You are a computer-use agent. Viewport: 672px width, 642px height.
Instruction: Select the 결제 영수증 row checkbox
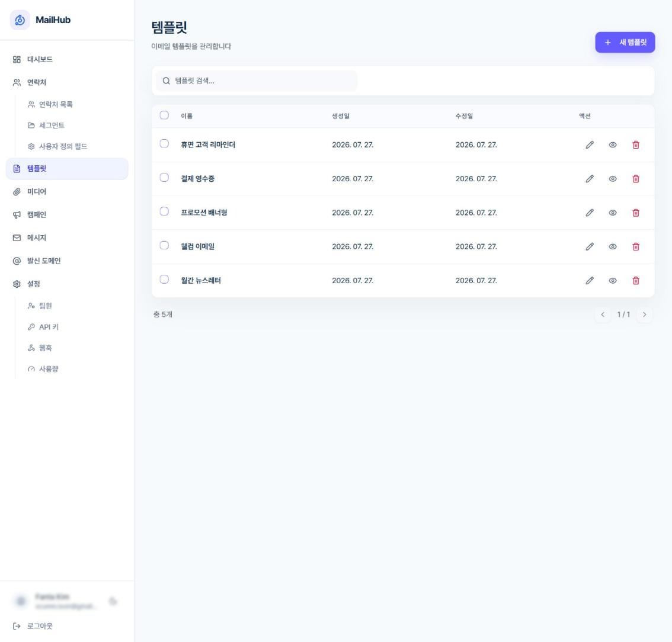(x=164, y=177)
